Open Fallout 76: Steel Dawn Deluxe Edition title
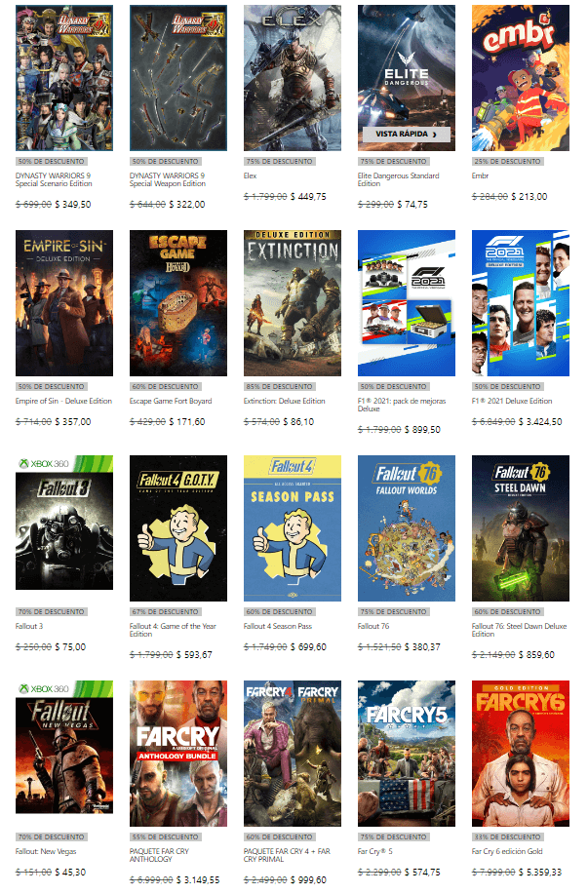This screenshot has width=588, height=894. 519,630
